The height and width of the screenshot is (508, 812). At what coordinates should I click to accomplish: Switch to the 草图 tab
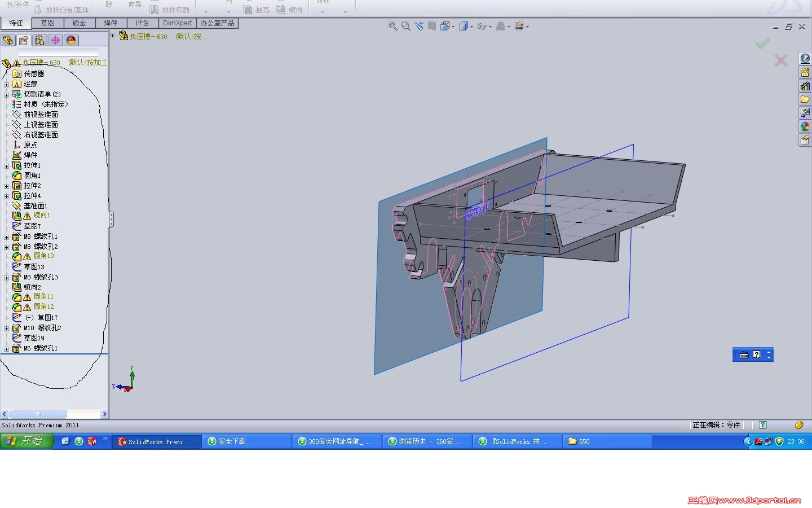[x=47, y=23]
